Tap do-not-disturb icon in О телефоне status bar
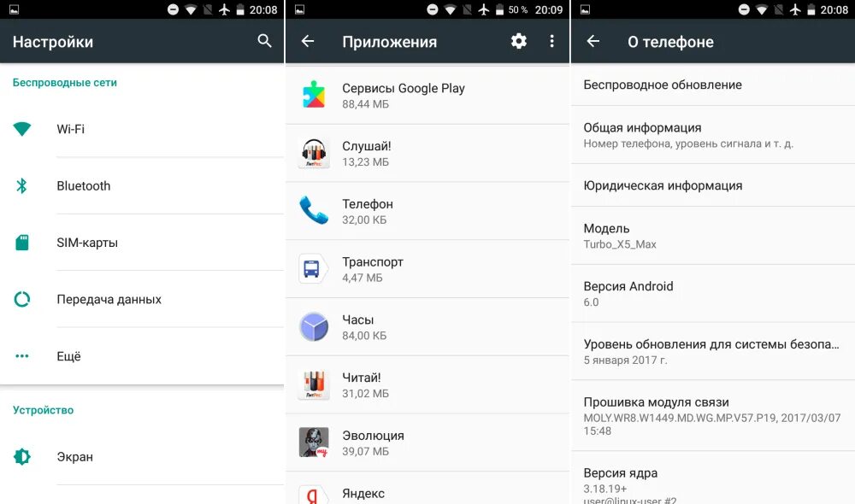 pyautogui.click(x=744, y=9)
